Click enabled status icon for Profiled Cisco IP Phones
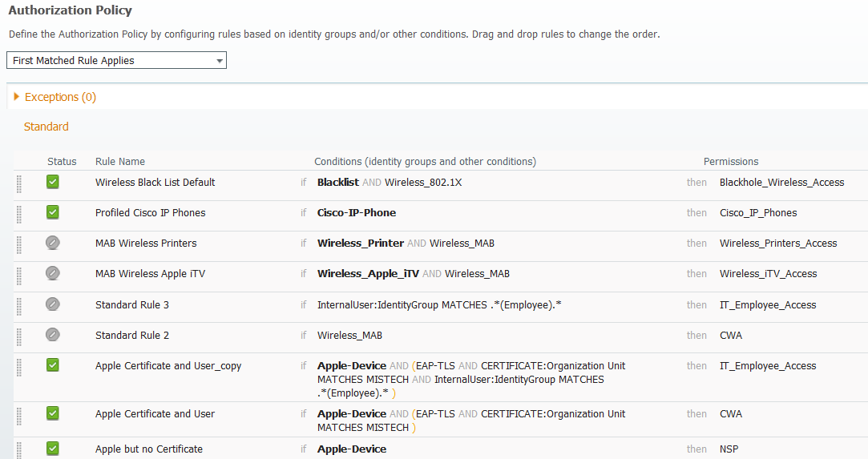Screen dimensions: 868x459 click(53, 211)
